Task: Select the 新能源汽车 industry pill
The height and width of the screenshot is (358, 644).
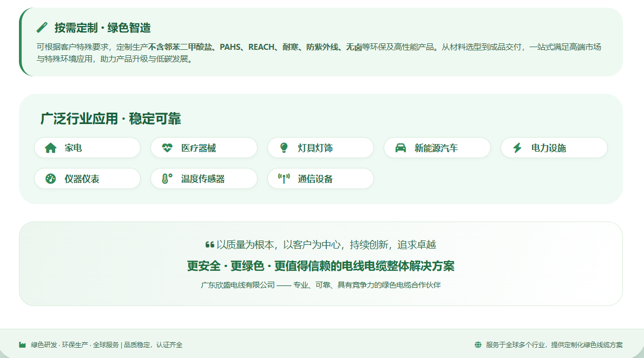Action: (437, 148)
